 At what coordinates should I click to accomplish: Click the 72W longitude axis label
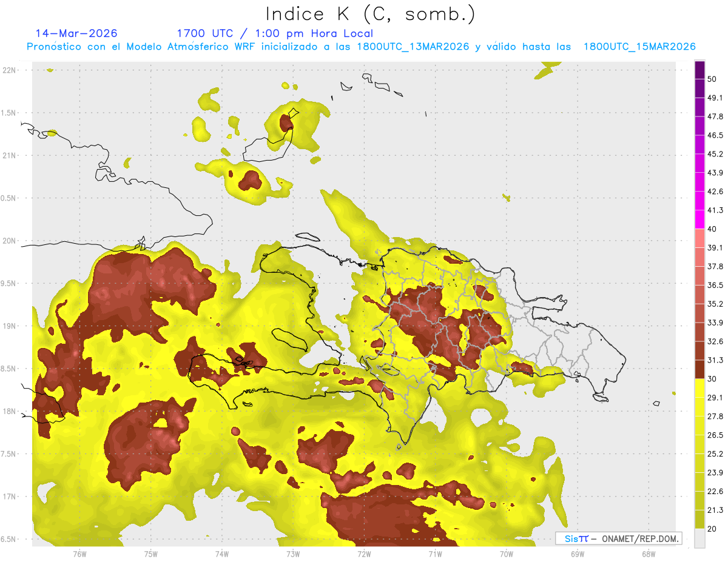point(363,554)
